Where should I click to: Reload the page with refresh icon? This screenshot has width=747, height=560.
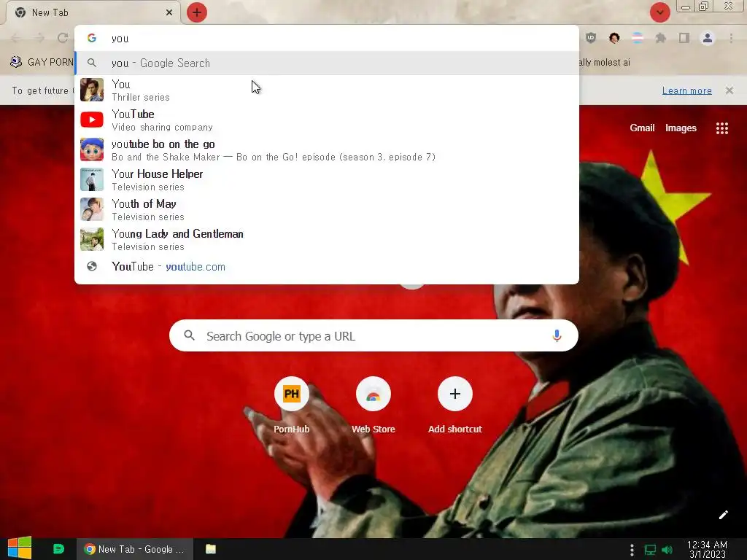(x=63, y=38)
